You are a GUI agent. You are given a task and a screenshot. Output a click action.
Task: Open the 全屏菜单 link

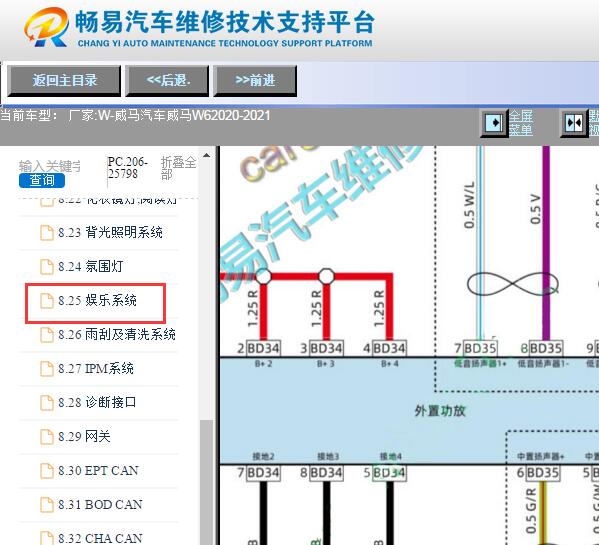[x=521, y=123]
